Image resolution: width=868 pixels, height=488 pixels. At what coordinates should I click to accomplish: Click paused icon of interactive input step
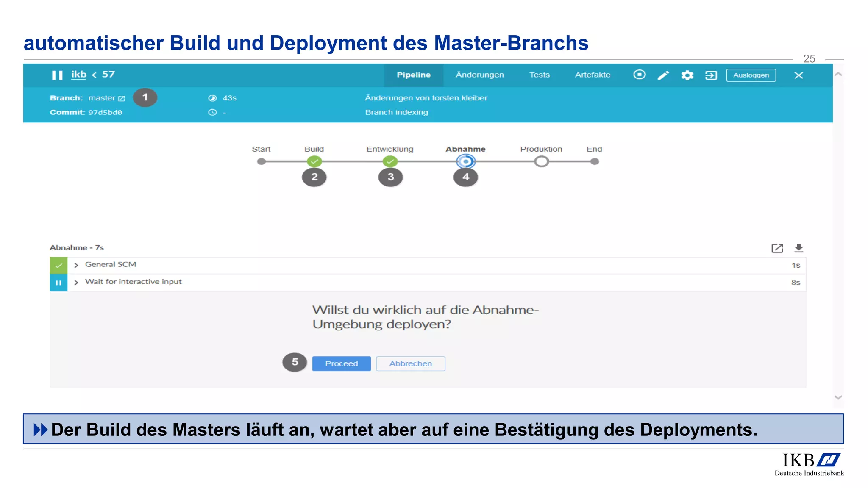click(x=58, y=283)
